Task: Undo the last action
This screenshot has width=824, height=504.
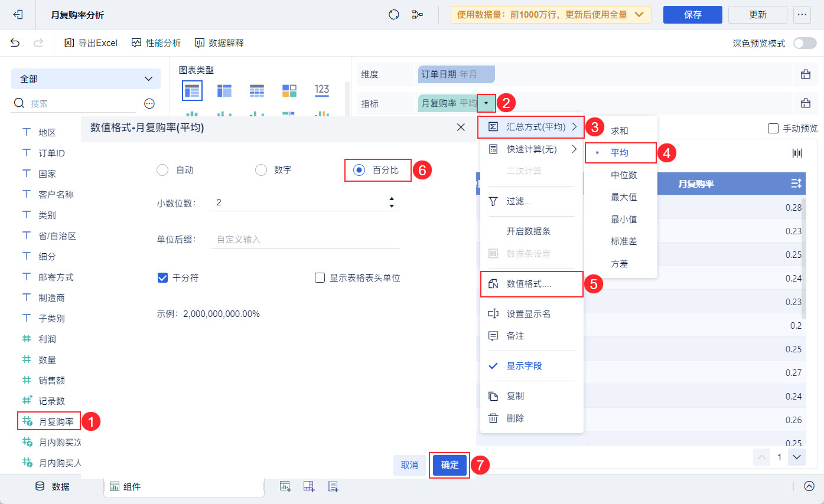Action: click(x=15, y=42)
